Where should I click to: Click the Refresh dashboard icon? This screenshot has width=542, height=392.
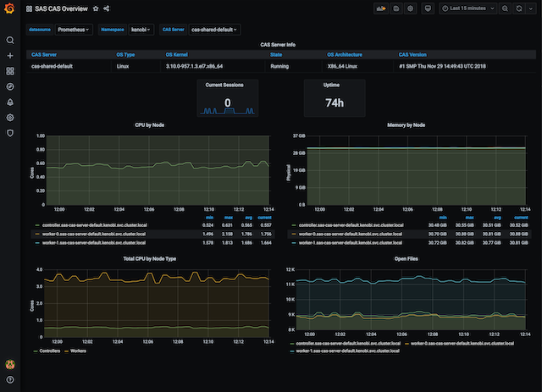click(519, 8)
